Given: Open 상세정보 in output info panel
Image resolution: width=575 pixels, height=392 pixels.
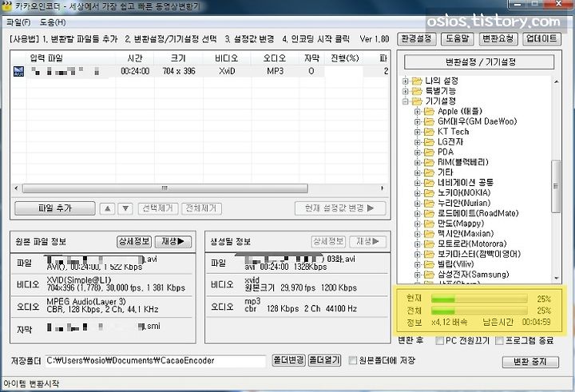Looking at the screenshot, I should tap(328, 241).
